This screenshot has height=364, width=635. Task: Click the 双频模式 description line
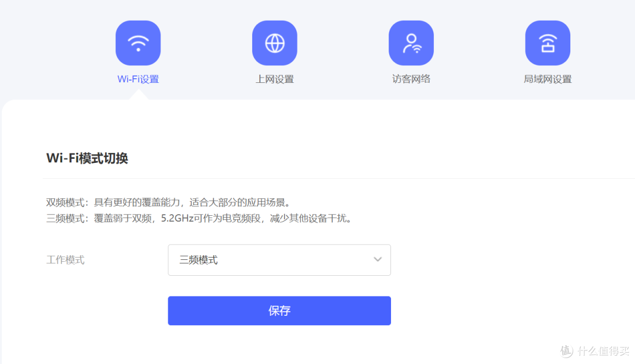[x=168, y=202]
